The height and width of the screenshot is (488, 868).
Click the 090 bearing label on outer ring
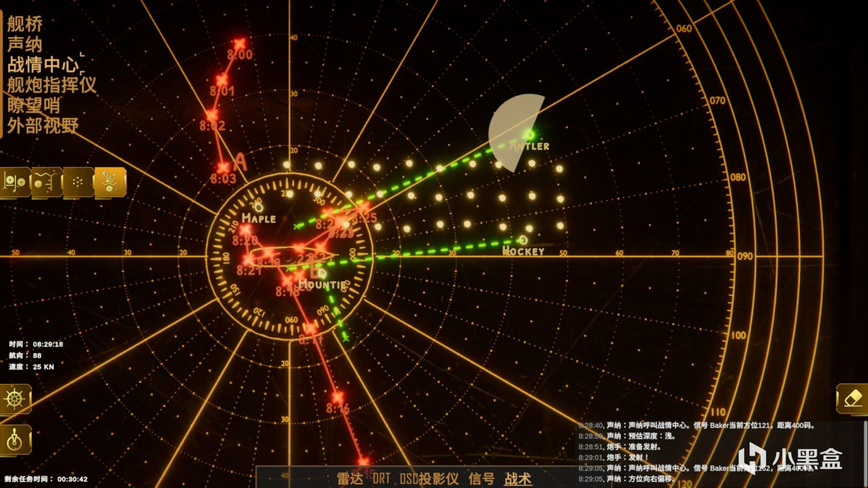745,256
